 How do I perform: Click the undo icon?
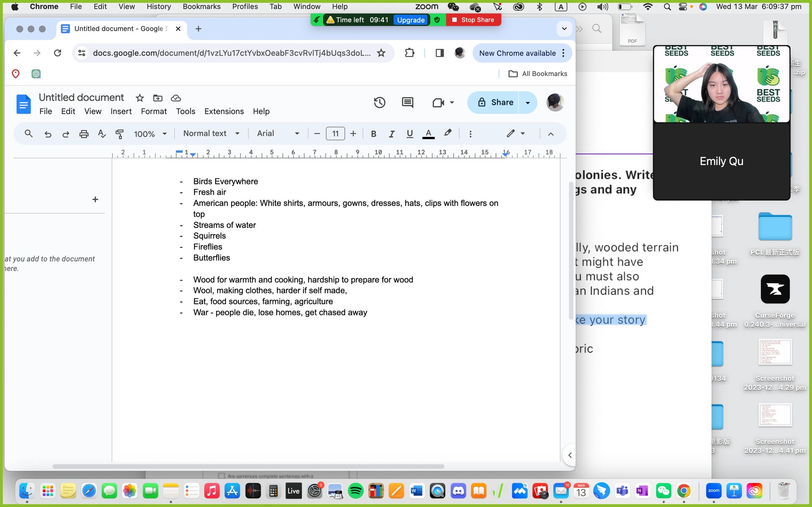coord(48,133)
